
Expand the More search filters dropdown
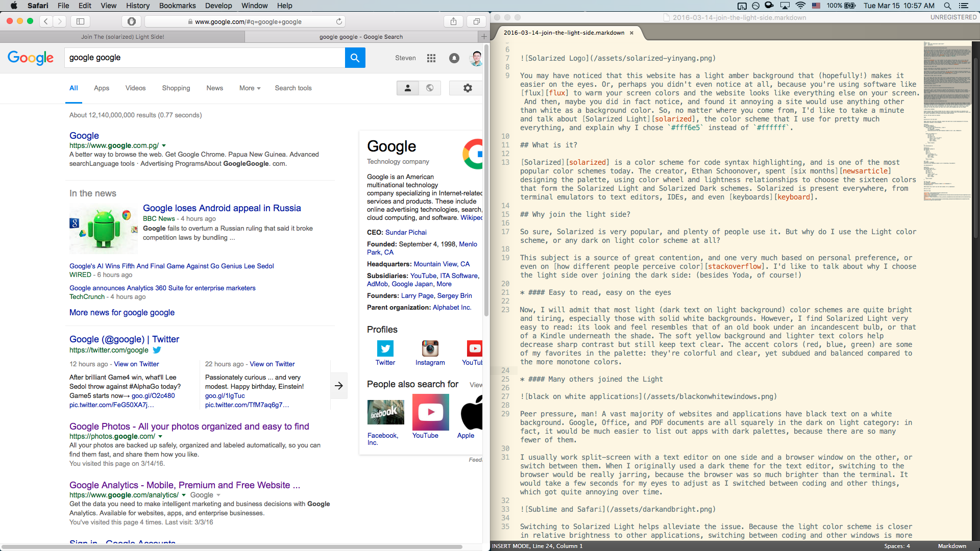(x=250, y=88)
